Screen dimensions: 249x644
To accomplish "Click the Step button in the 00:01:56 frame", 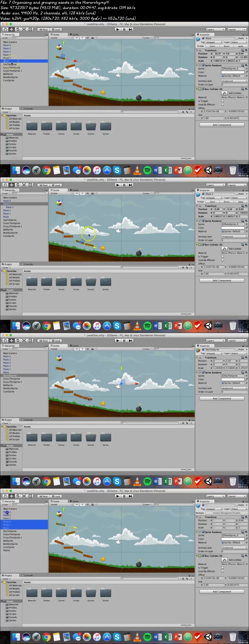I will (x=130, y=185).
